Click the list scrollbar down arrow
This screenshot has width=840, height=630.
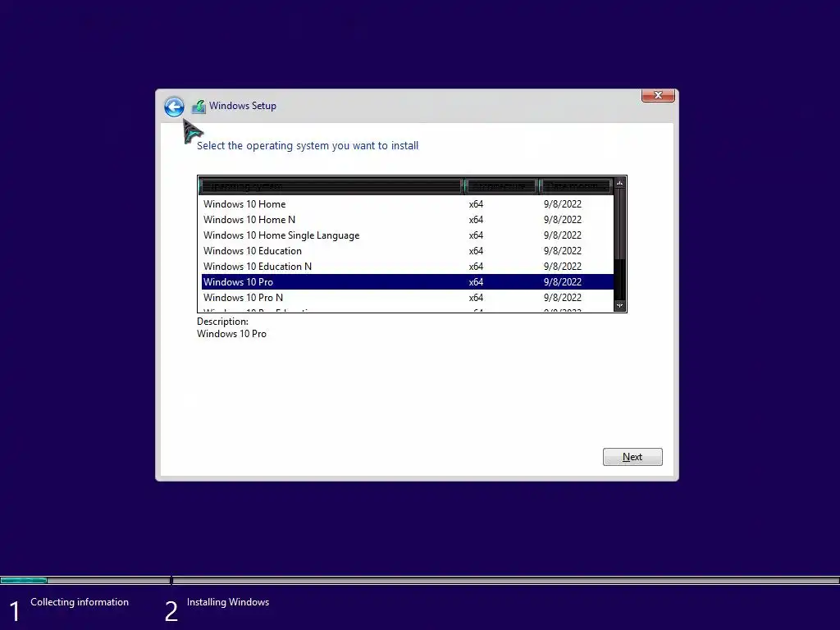click(x=620, y=305)
